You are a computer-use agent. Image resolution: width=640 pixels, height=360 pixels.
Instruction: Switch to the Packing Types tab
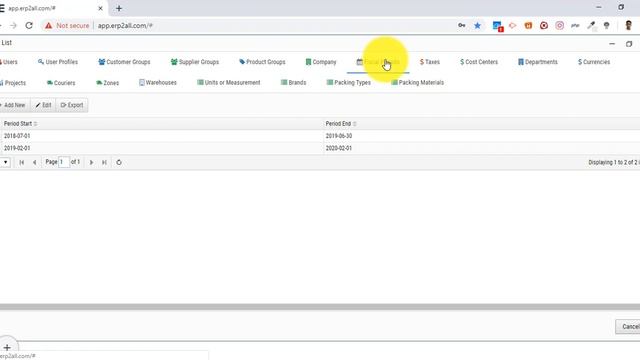point(349,82)
